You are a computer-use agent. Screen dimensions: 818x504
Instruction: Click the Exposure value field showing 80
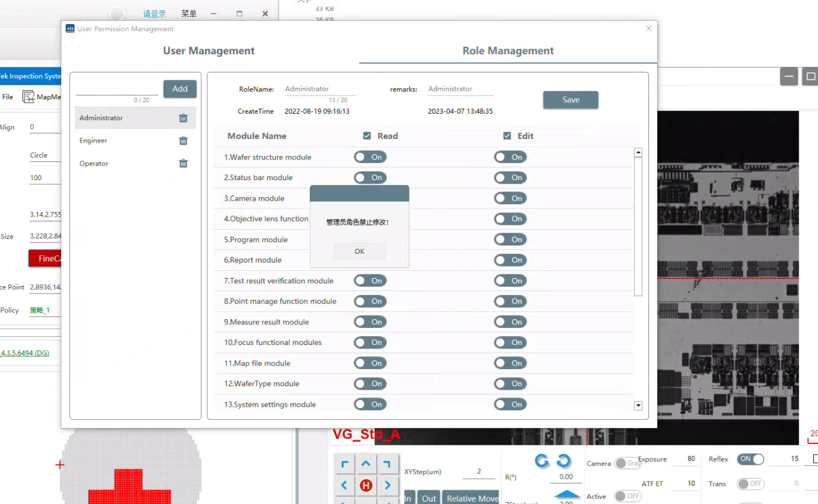click(x=685, y=459)
